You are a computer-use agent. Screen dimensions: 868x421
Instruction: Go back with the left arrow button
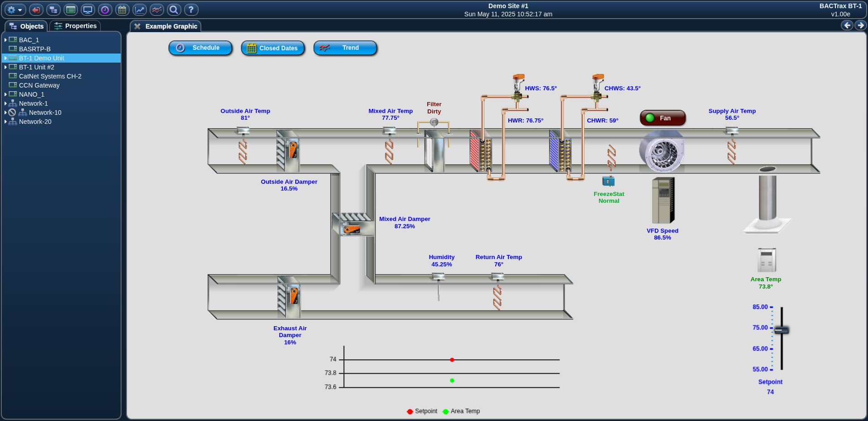[847, 25]
